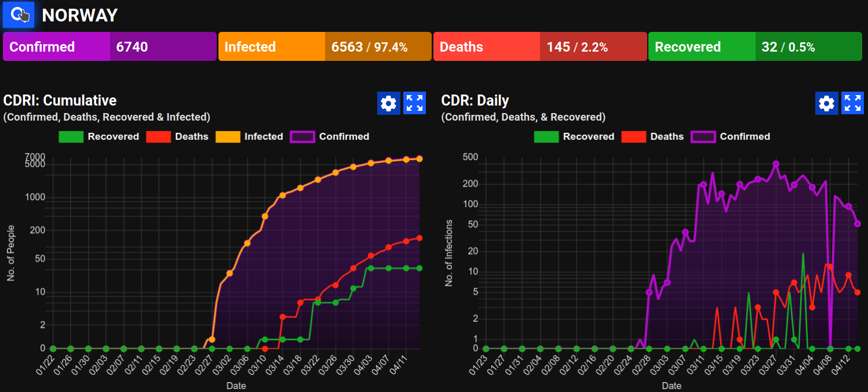
Task: Click the 04/11 date tick on Cumulative chart
Action: coord(398,365)
